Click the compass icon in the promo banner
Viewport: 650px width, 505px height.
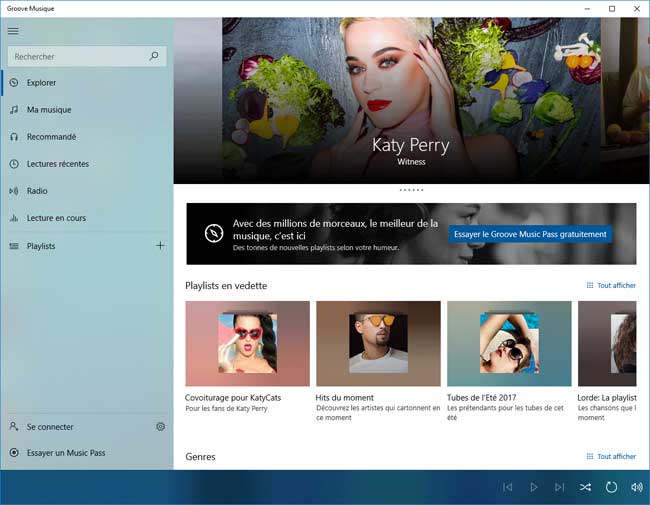tap(214, 233)
